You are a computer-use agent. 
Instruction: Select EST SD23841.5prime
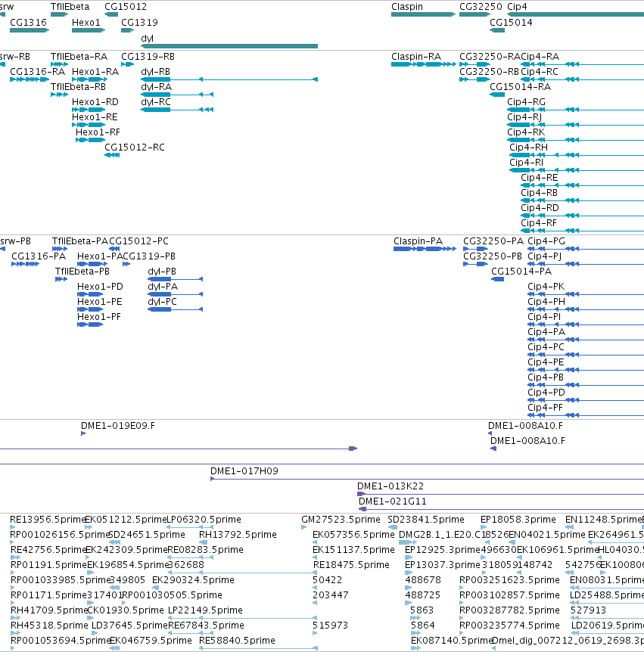coord(392,527)
